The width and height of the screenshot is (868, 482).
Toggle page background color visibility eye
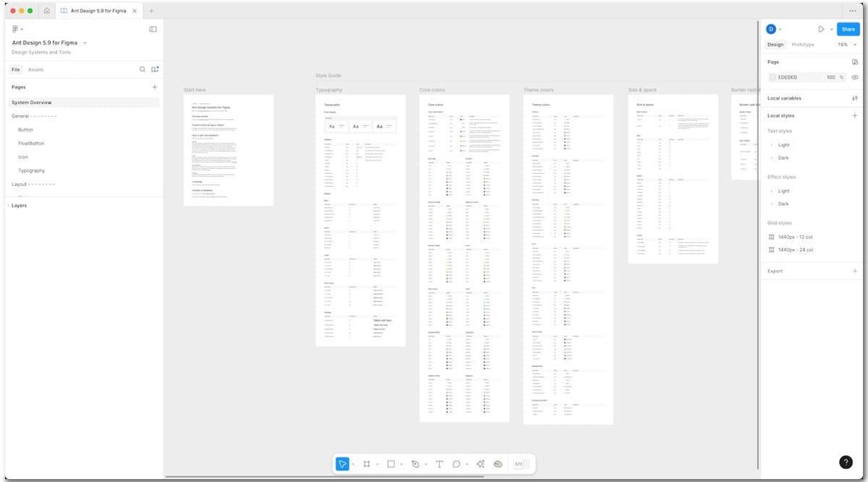point(855,77)
